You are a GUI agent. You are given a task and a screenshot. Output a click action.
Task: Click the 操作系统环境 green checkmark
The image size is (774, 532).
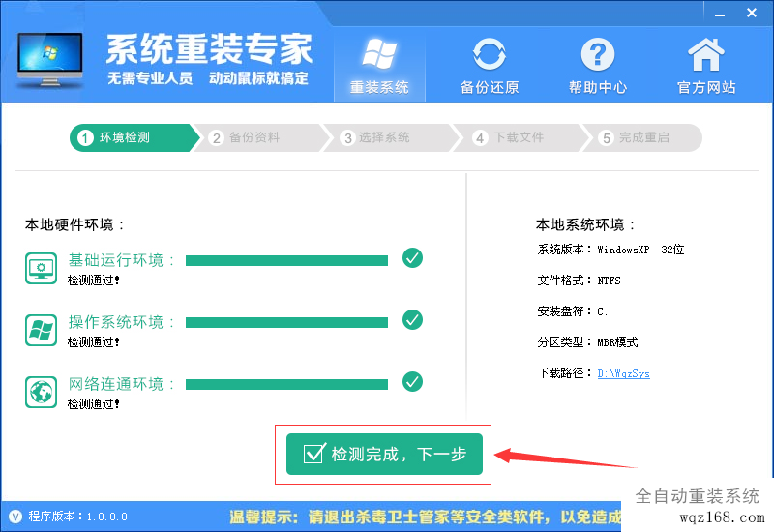click(x=413, y=320)
